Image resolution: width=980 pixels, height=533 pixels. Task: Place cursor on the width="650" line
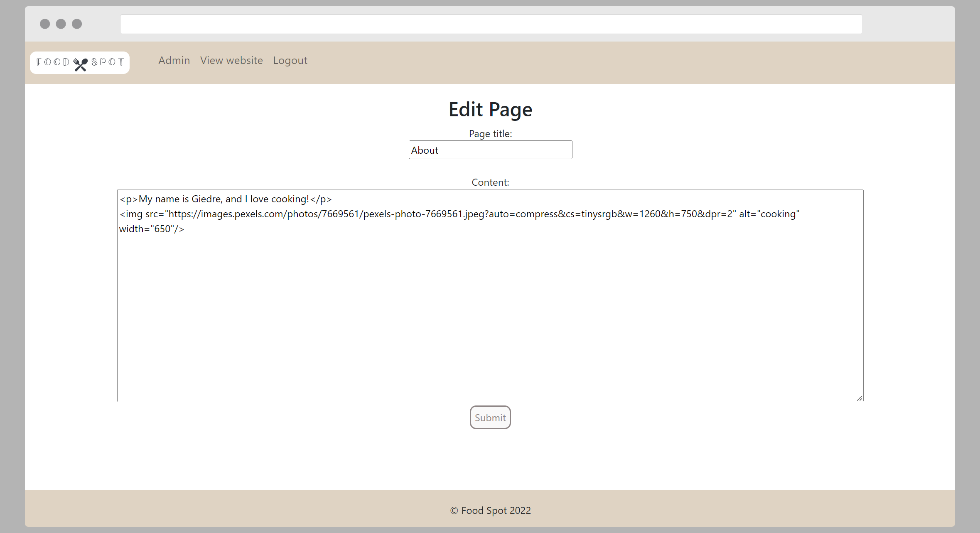click(152, 229)
